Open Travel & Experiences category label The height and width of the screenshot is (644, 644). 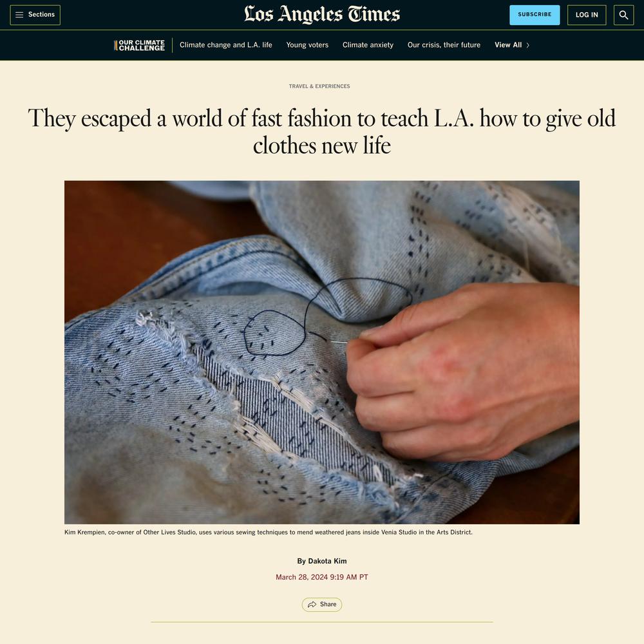[x=319, y=86]
